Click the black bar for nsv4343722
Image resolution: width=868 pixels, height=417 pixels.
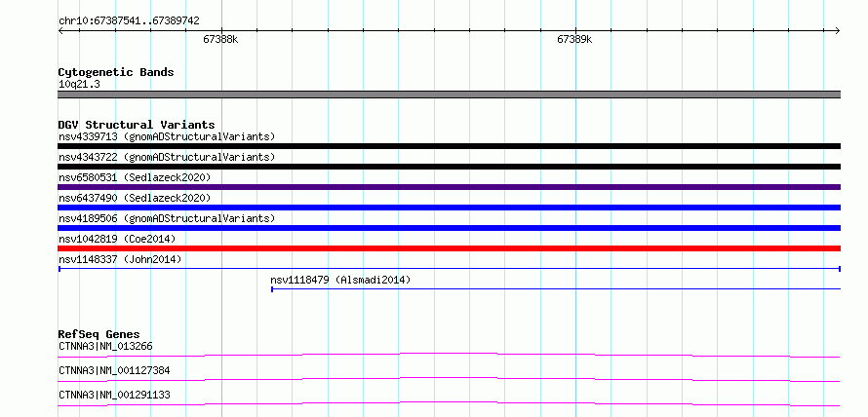click(x=449, y=167)
